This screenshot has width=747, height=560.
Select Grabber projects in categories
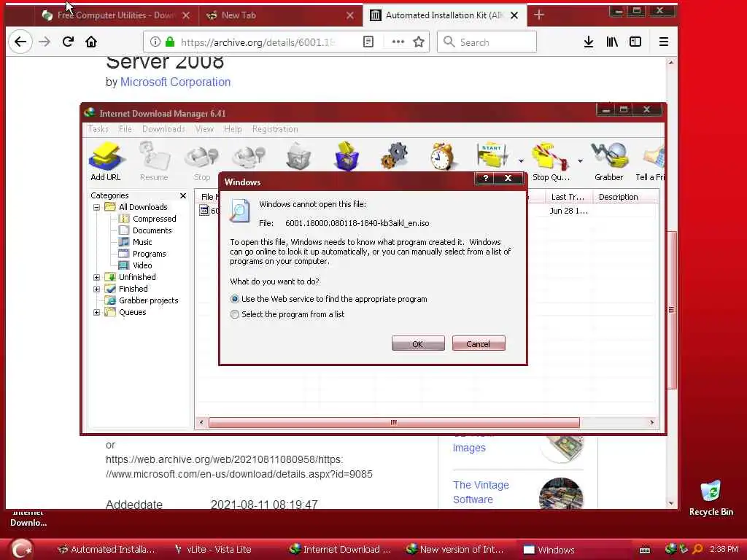pyautogui.click(x=148, y=300)
